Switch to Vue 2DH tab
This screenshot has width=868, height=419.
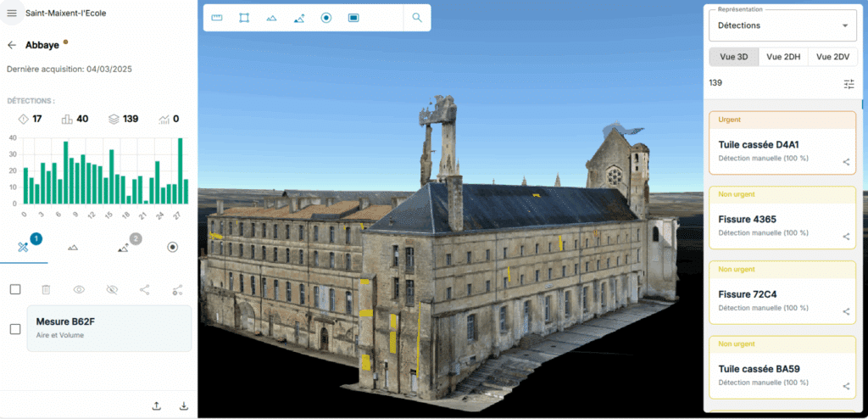click(x=783, y=57)
